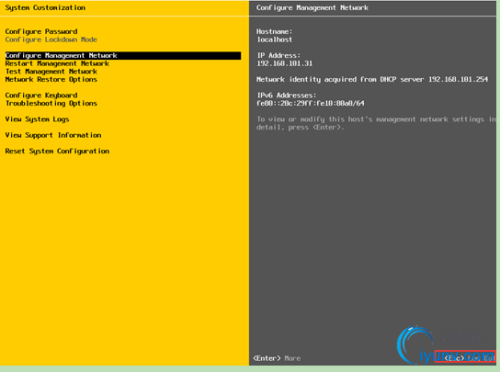Click the Configure Management Network panel title
The height and width of the screenshot is (372, 500).
click(x=312, y=8)
